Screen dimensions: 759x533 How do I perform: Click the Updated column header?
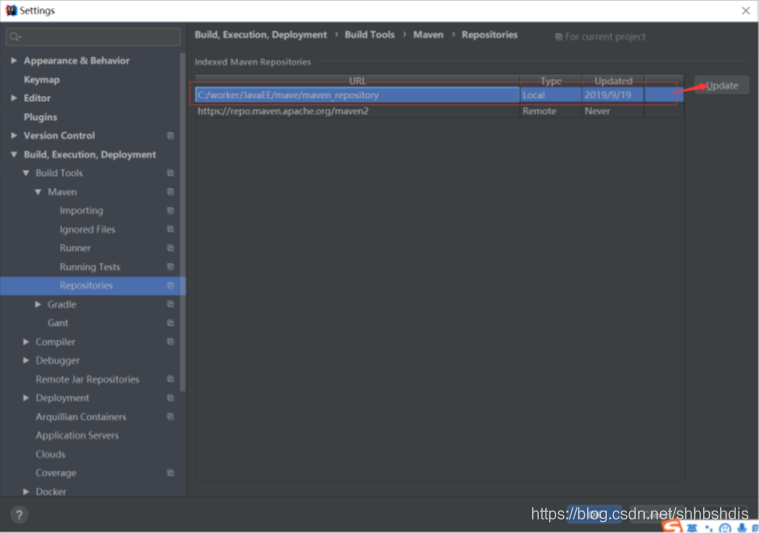tap(613, 81)
